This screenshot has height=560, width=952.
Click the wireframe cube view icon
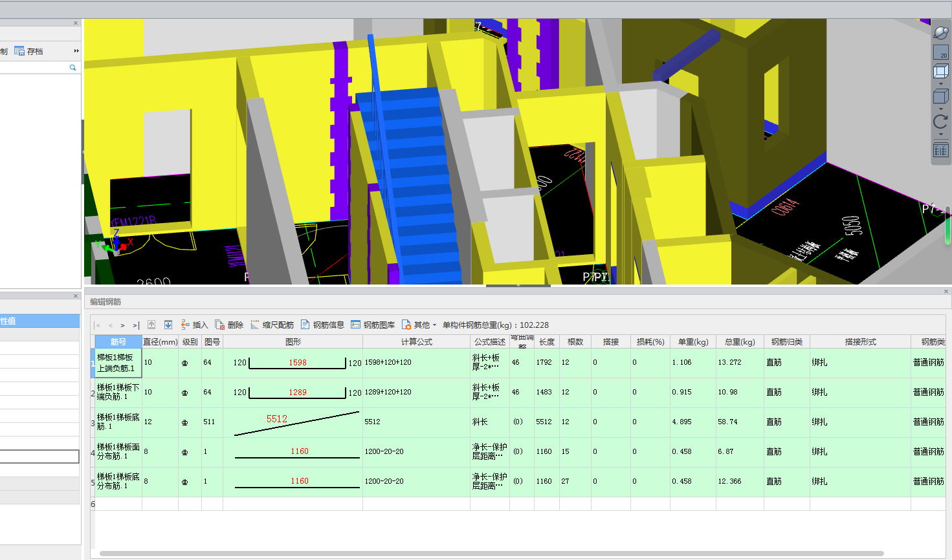coord(941,71)
